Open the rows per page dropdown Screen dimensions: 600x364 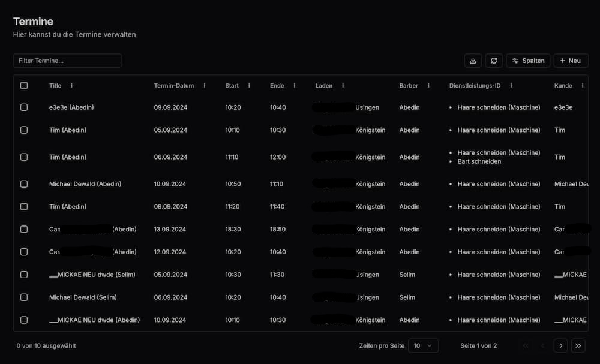tap(423, 345)
